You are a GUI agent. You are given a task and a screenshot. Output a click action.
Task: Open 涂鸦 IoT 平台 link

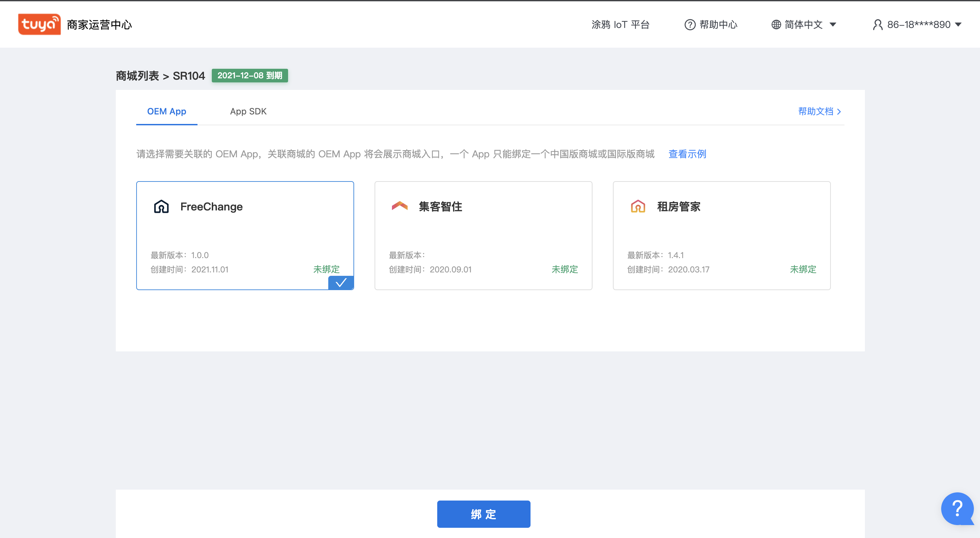pos(620,25)
